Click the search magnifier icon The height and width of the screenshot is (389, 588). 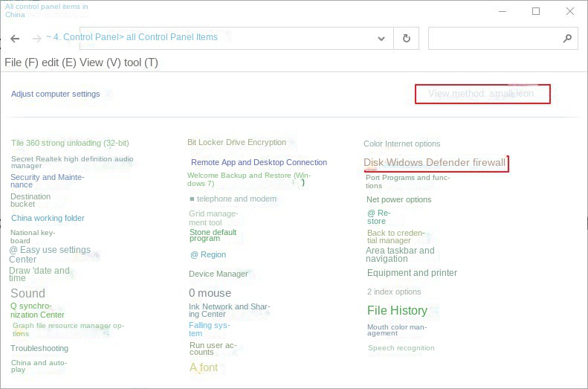coord(566,39)
